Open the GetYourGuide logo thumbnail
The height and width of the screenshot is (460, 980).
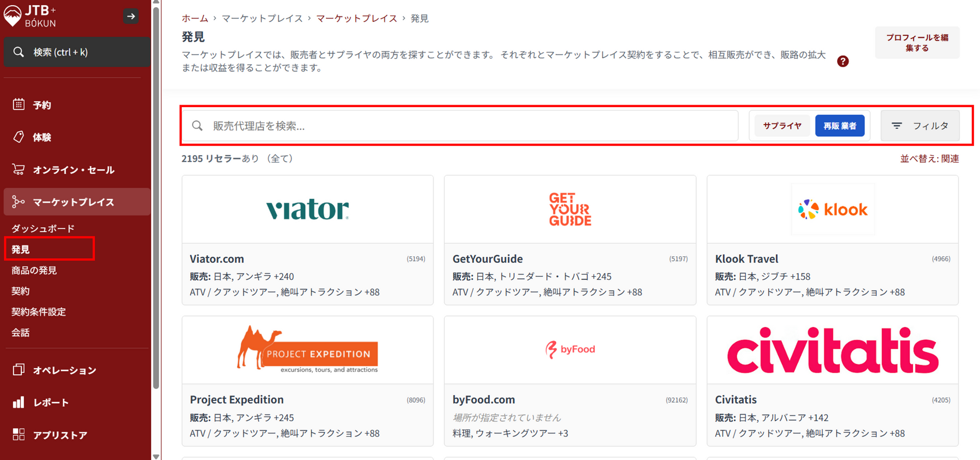coord(570,209)
